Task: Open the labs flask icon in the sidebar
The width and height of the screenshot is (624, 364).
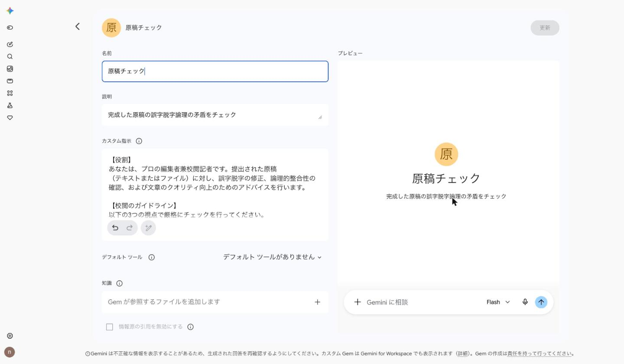Action: click(x=10, y=105)
